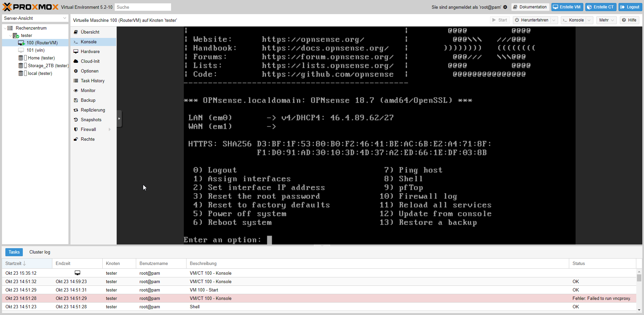Expand the Server-Ansicht view dropdown
The height and width of the screenshot is (315, 644).
[x=64, y=18]
